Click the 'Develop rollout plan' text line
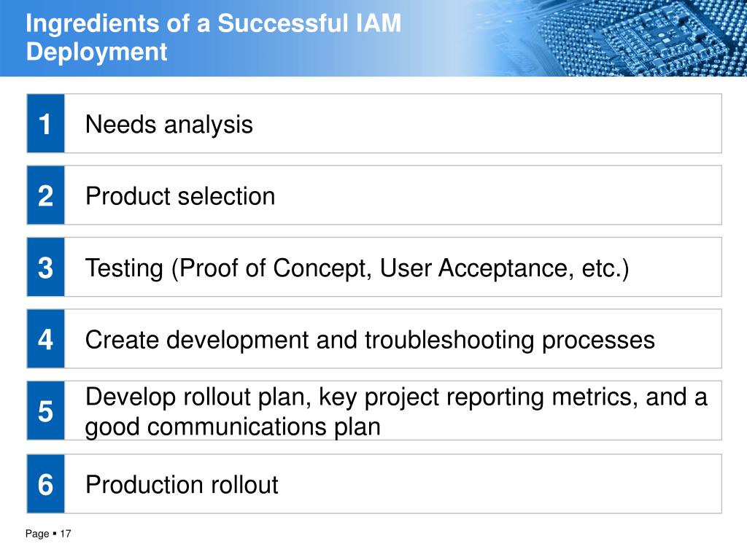The width and height of the screenshot is (747, 560). coord(396,397)
